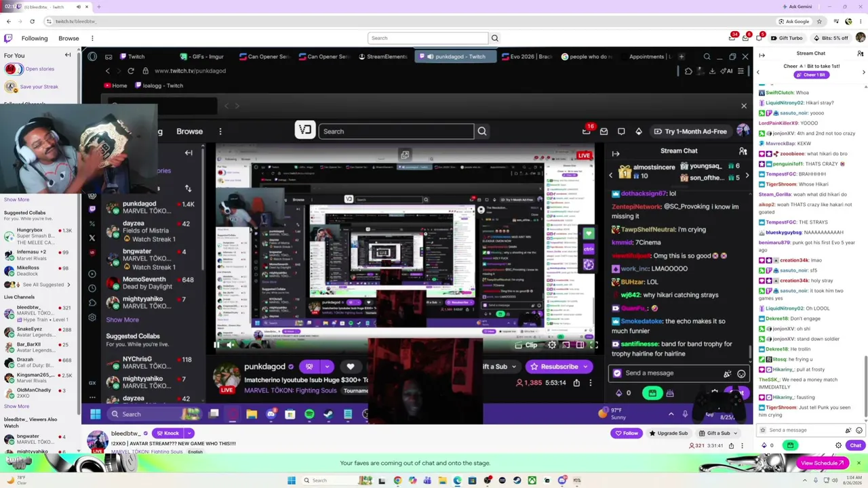Open chat settings gear next to the Chat button
868x488 pixels.
click(x=839, y=445)
